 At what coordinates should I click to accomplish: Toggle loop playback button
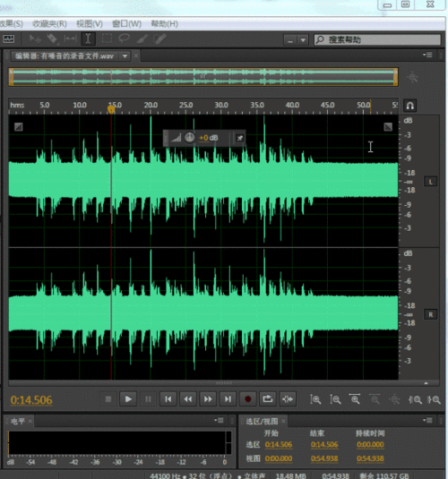pos(268,399)
